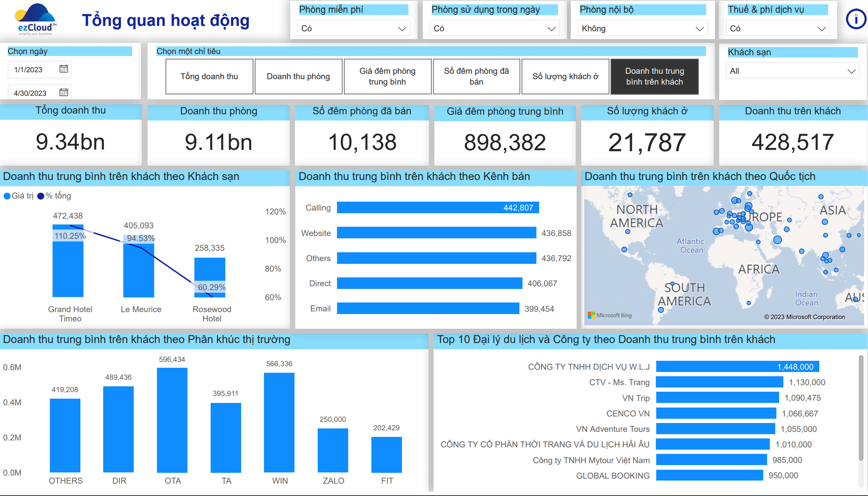Select the Doanh thu phòng metric button

coord(298,76)
